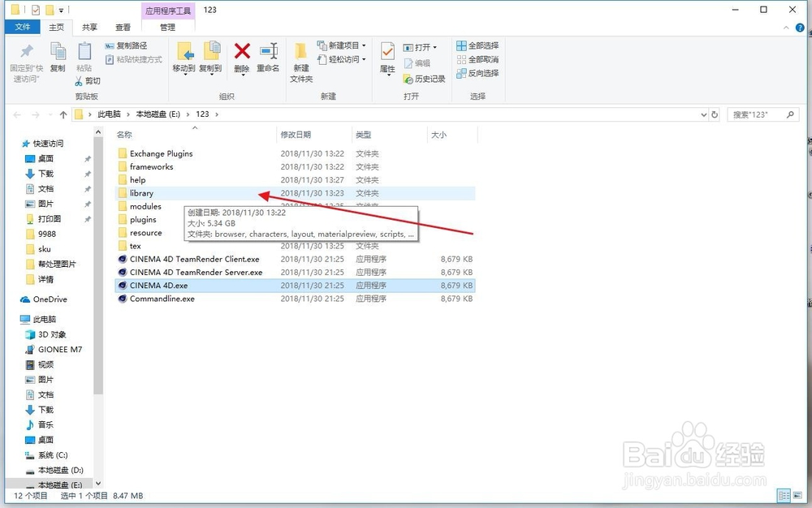Viewport: 812px width, 508px height.
Task: Switch to large icons view in status bar
Action: pos(798,496)
